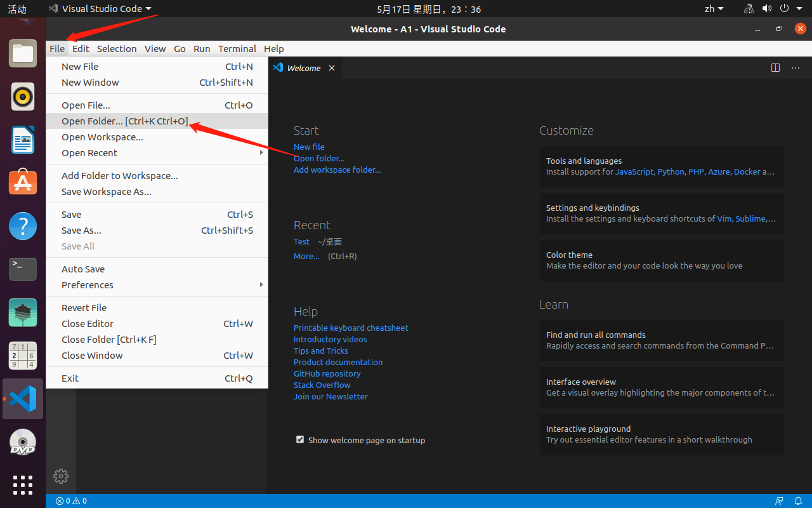812x508 pixels.
Task: Open the Interface overview card
Action: 662,387
